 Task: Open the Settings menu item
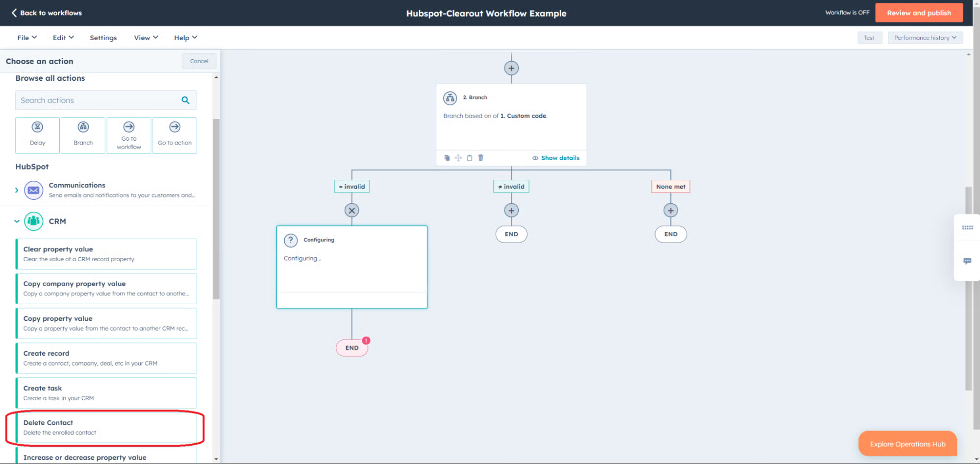point(103,38)
